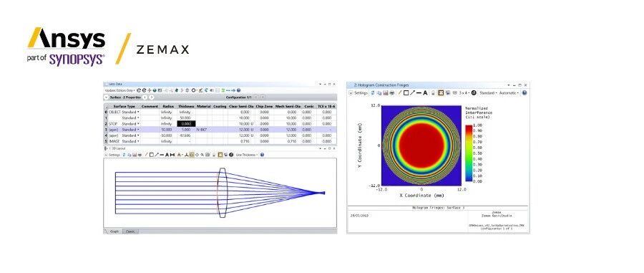Copy the 3D Layout graphic
The width and height of the screenshot is (644, 273).
(x=130, y=155)
